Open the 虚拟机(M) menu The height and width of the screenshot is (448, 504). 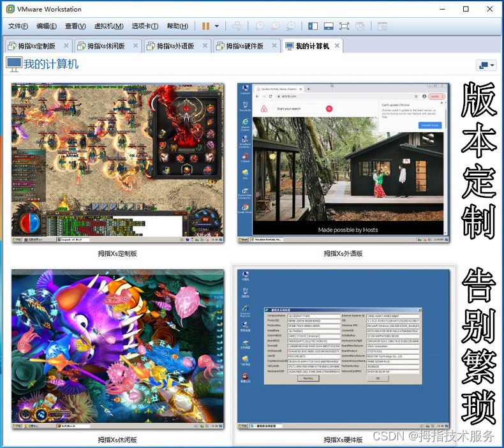tap(108, 26)
